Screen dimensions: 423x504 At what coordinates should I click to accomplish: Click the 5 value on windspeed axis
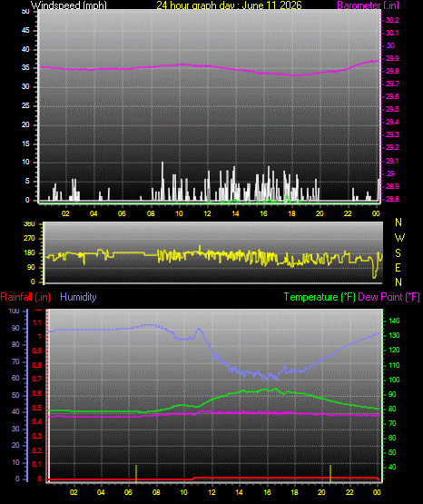point(27,182)
